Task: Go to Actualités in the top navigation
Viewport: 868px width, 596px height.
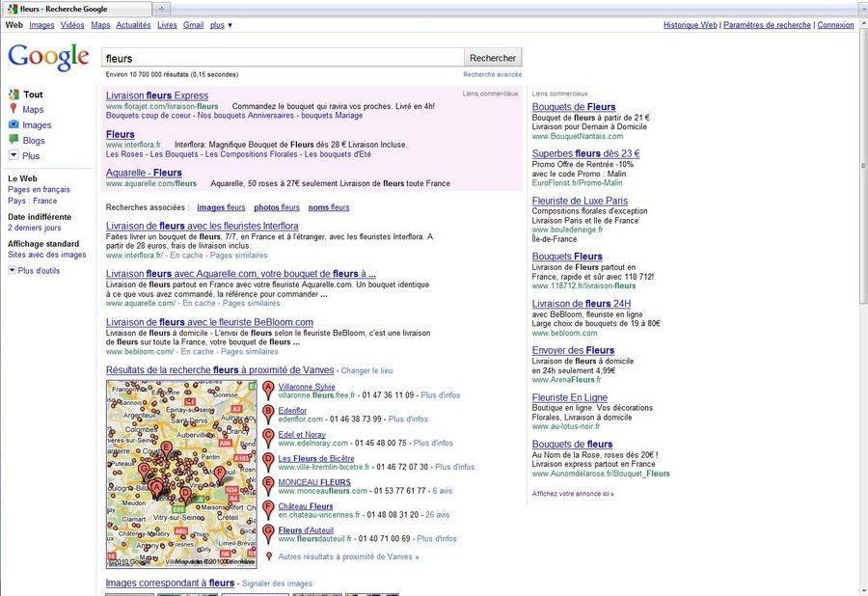Action: (x=133, y=25)
